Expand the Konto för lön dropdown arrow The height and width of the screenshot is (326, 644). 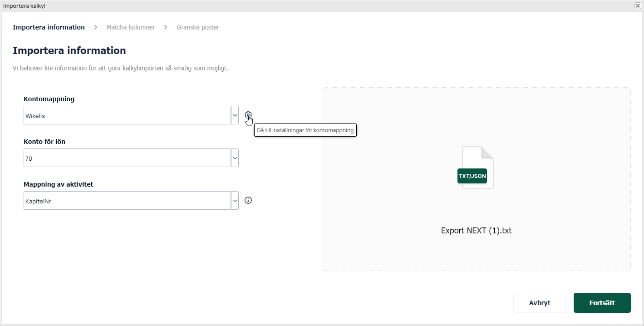[x=235, y=158]
